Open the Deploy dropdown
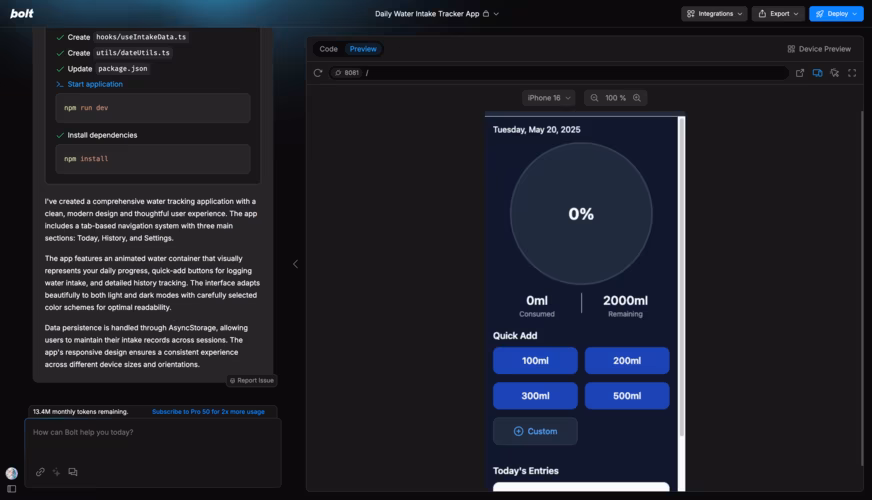 pyautogui.click(x=836, y=14)
